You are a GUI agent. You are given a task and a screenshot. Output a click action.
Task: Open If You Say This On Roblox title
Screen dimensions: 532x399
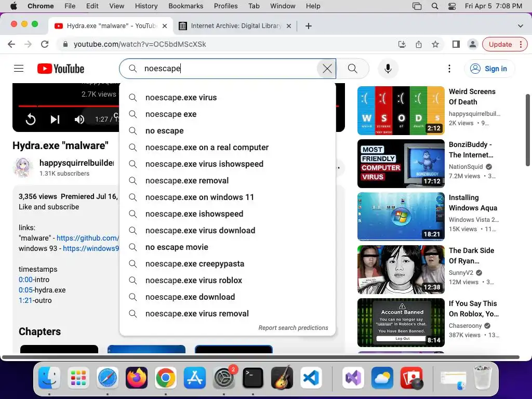coord(474,309)
